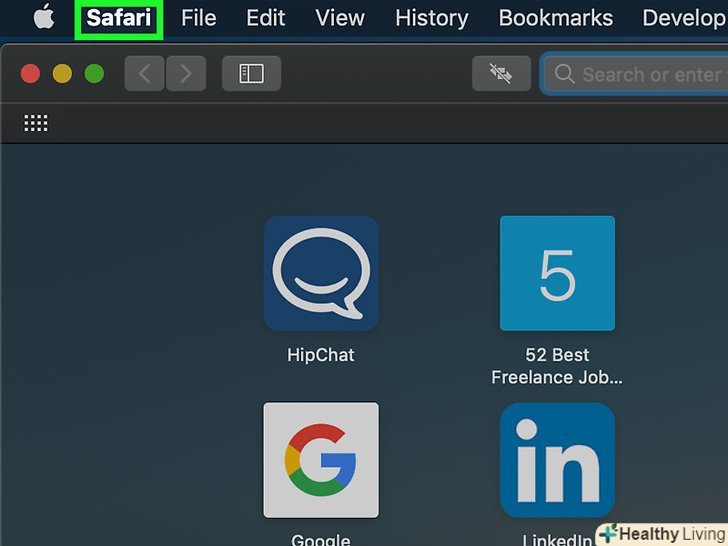Focus the search or address field
Viewport: 728px width, 546px height.
pyautogui.click(x=635, y=74)
